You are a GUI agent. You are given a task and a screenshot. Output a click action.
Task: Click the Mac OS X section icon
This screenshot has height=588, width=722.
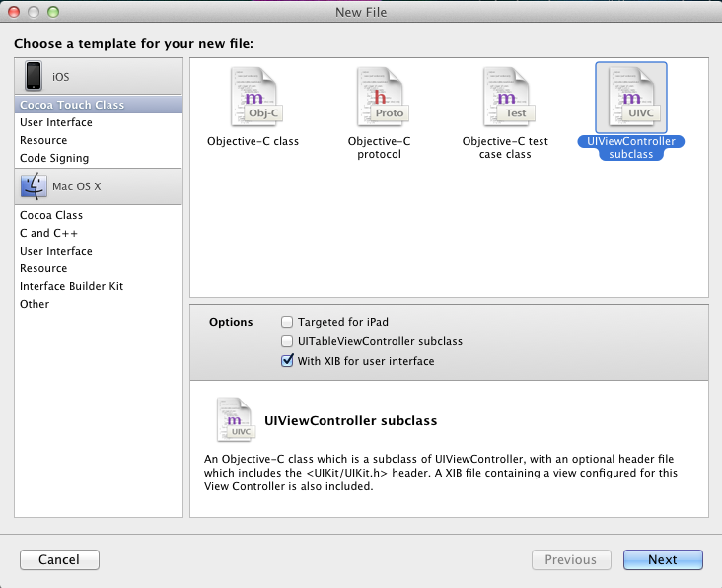(35, 185)
